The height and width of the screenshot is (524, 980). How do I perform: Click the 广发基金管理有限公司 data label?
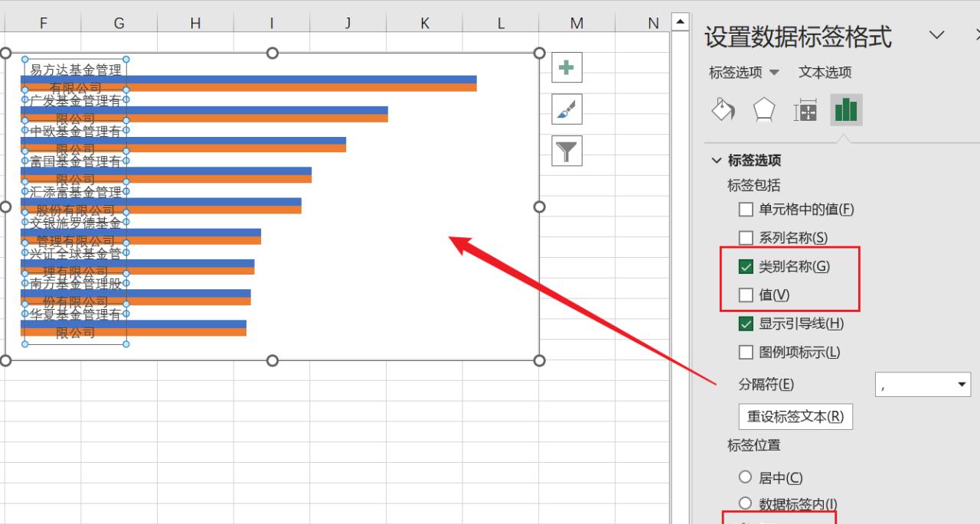pos(75,109)
